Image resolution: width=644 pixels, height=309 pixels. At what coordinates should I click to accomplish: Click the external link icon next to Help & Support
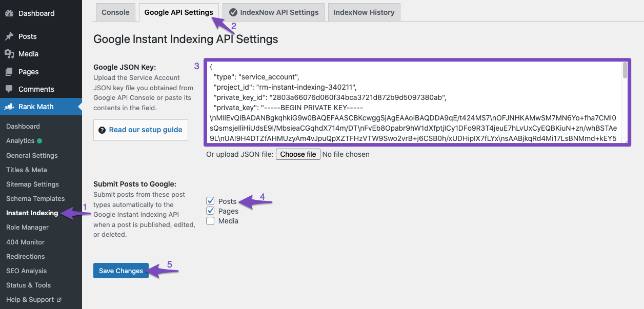[x=60, y=299]
